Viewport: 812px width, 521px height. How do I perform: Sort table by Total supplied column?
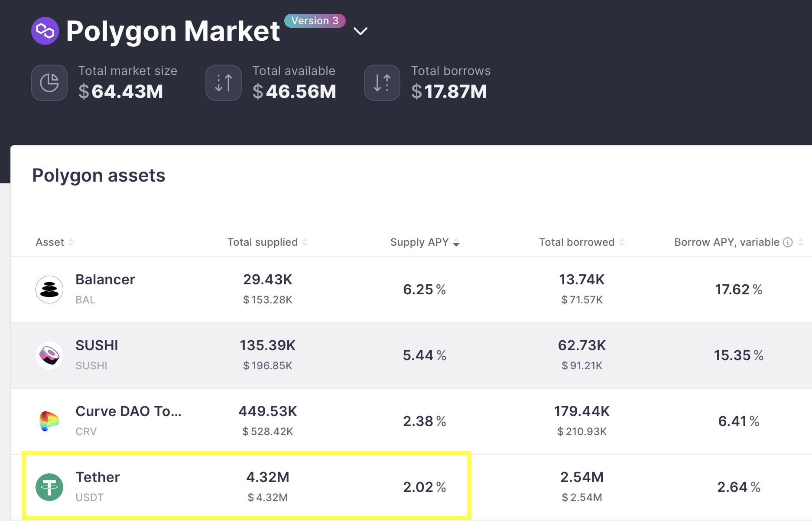(268, 242)
